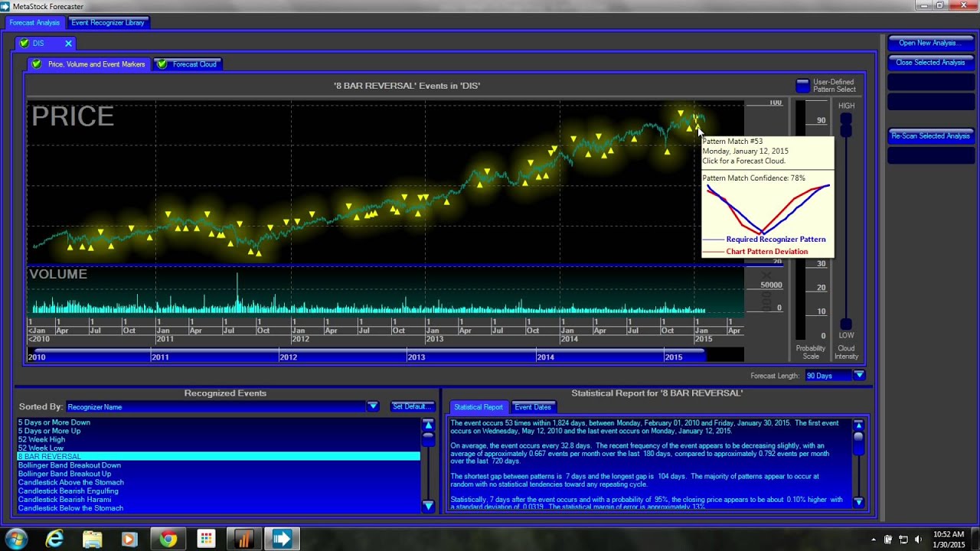
Task: Select '52 Week High' in Recognized Events
Action: [219, 439]
